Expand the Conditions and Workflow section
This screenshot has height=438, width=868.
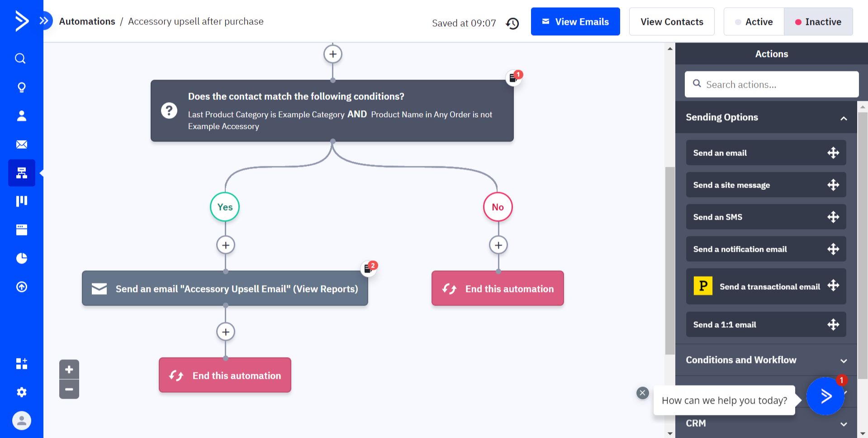pos(843,361)
